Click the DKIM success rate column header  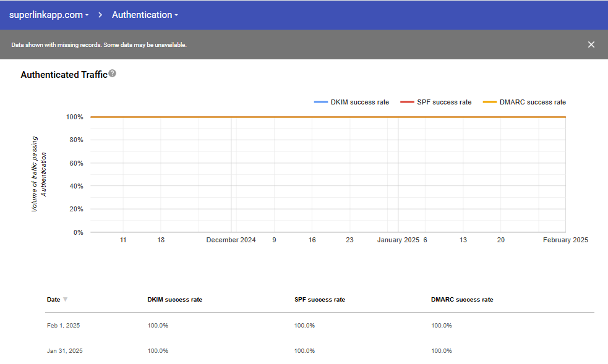point(174,300)
